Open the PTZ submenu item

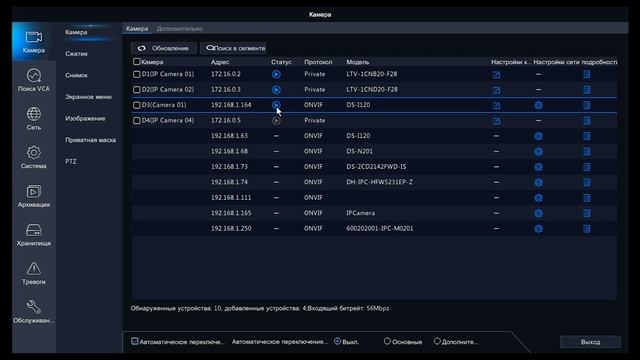(x=71, y=162)
